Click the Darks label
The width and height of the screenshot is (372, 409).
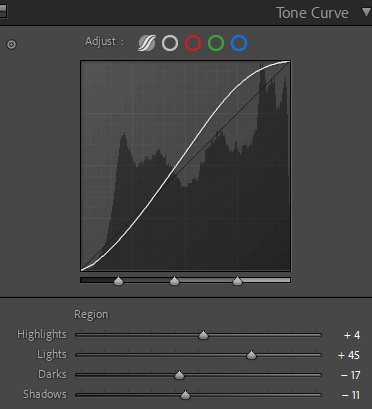[52, 374]
